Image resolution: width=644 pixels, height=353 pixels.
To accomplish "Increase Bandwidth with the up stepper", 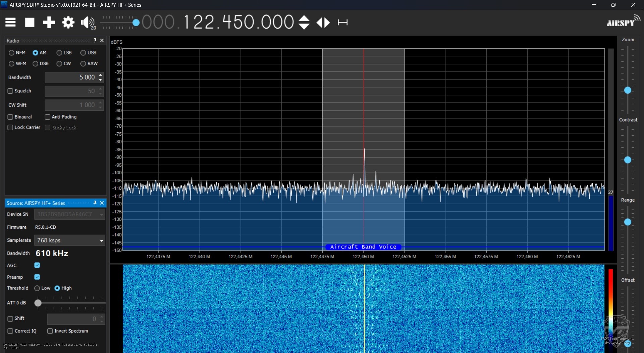I will click(x=100, y=75).
